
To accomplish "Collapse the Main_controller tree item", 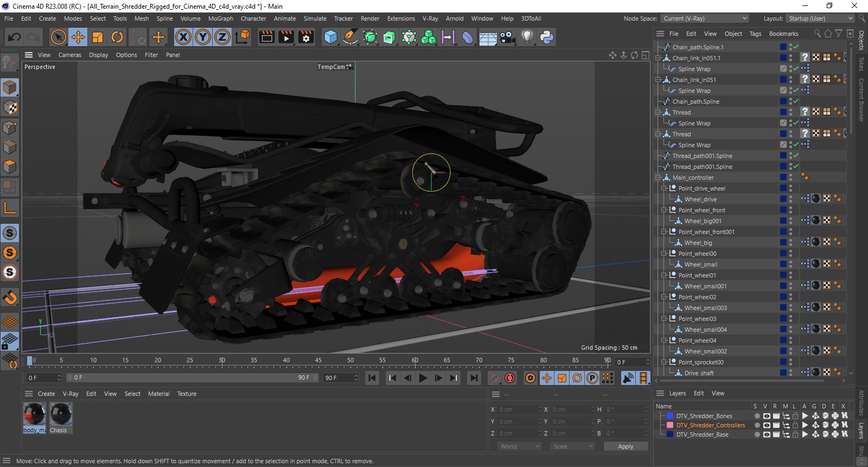I will [x=658, y=178].
